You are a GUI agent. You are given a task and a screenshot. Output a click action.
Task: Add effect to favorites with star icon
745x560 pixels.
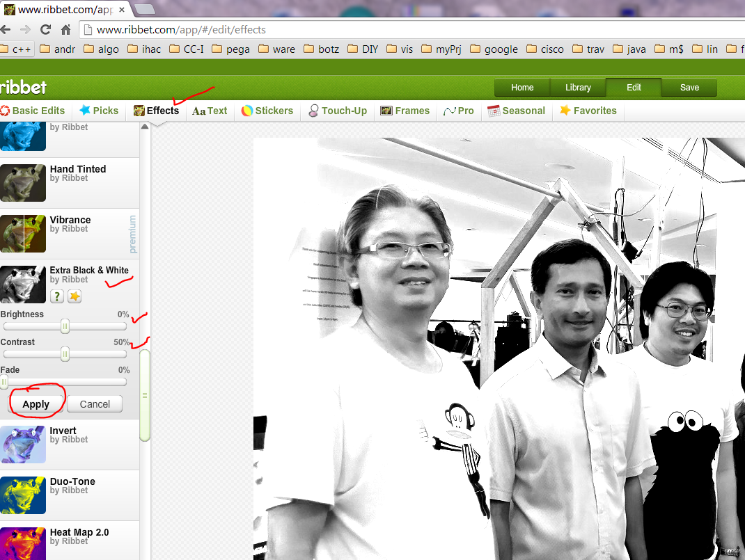click(x=74, y=296)
